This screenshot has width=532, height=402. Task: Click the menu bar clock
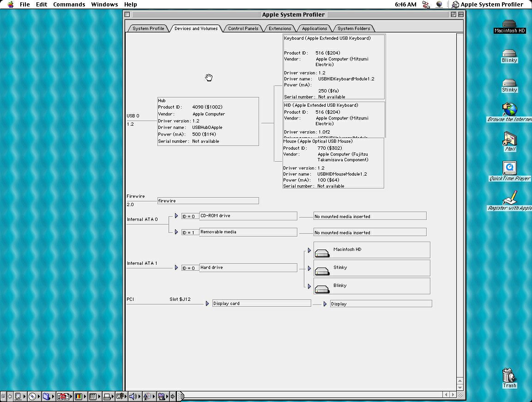click(405, 5)
